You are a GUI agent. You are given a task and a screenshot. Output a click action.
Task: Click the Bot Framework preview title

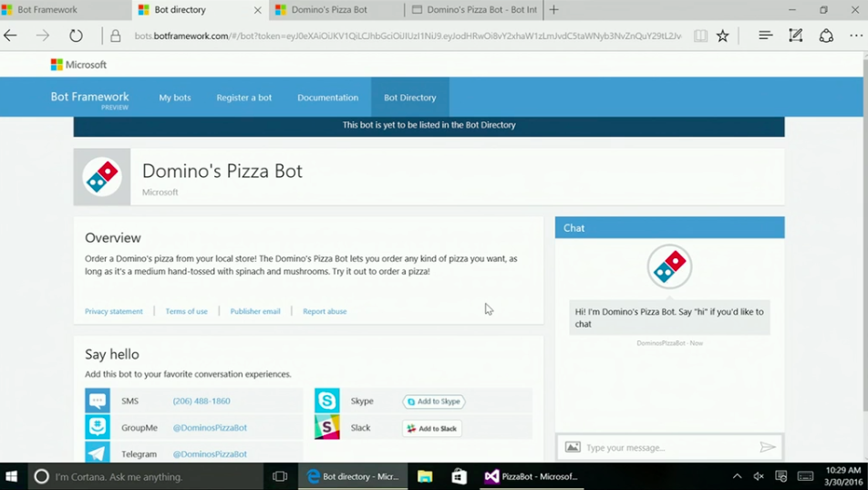point(89,99)
